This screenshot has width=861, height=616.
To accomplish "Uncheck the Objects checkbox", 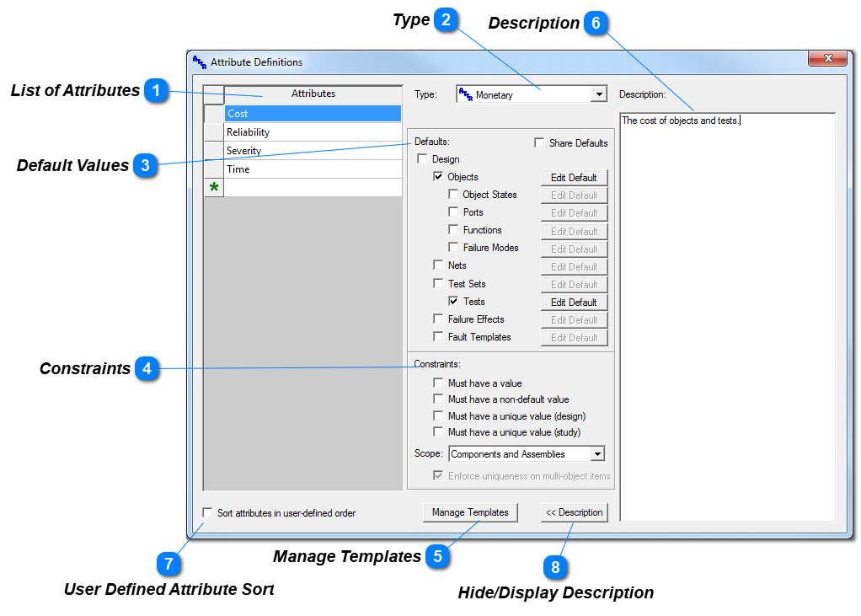I will [x=438, y=176].
